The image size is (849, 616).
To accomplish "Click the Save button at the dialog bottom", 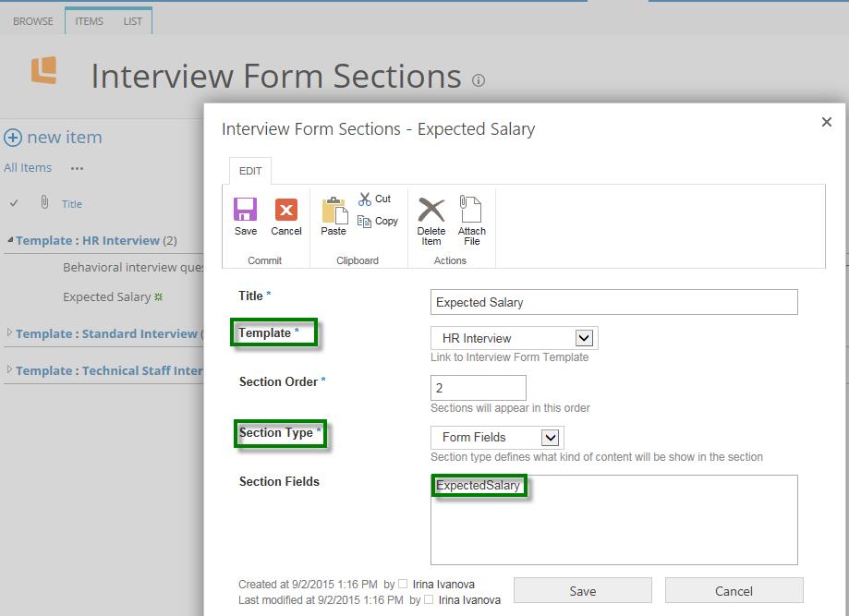I will pos(582,590).
